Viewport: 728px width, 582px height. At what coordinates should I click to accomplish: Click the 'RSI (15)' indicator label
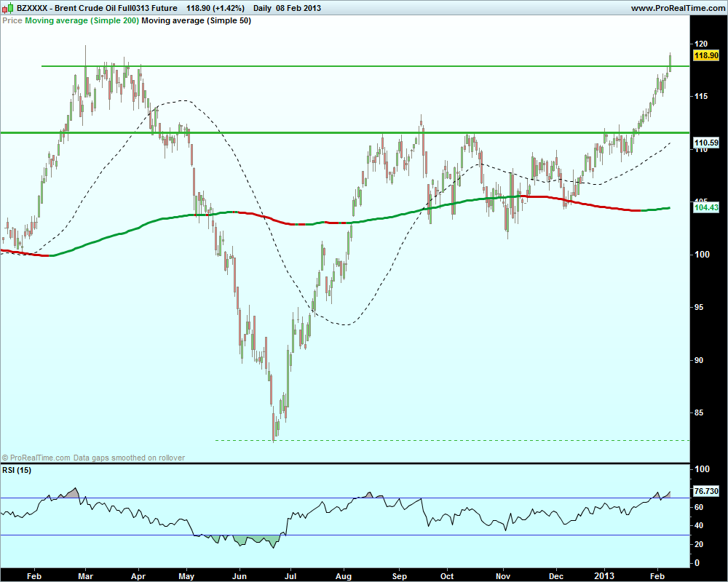(17, 470)
